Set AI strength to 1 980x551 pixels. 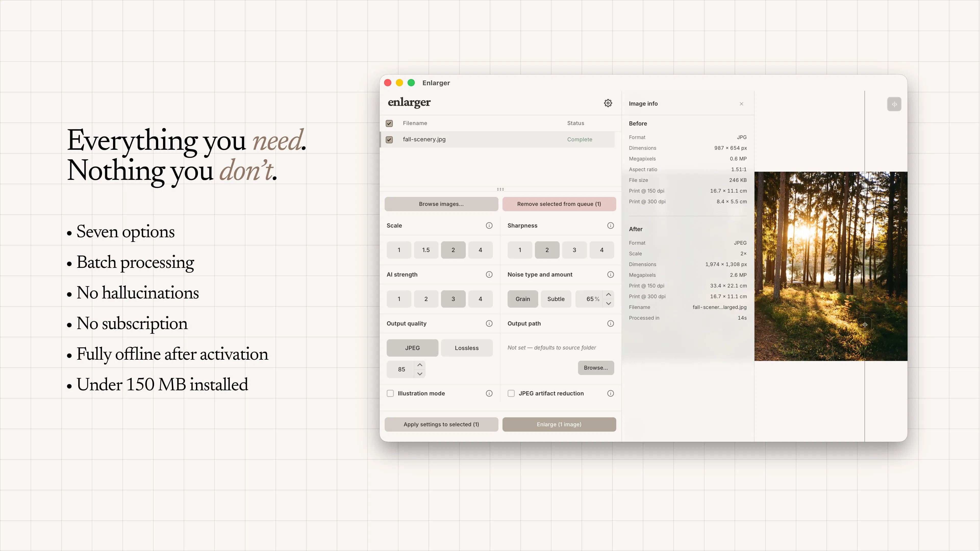coord(399,299)
